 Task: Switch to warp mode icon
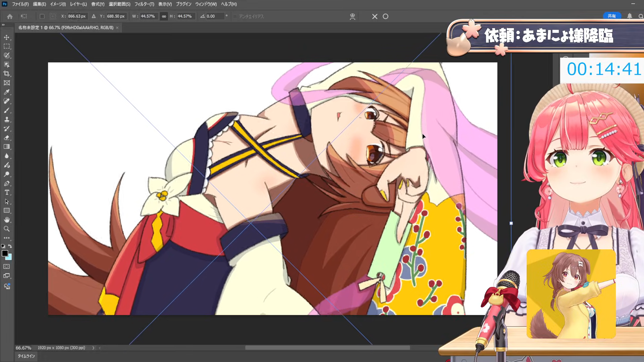pos(353,16)
